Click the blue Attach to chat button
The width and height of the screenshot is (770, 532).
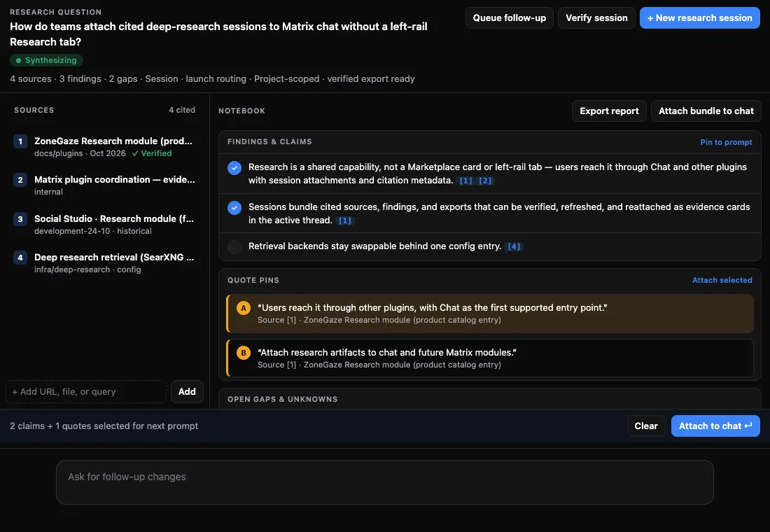715,426
